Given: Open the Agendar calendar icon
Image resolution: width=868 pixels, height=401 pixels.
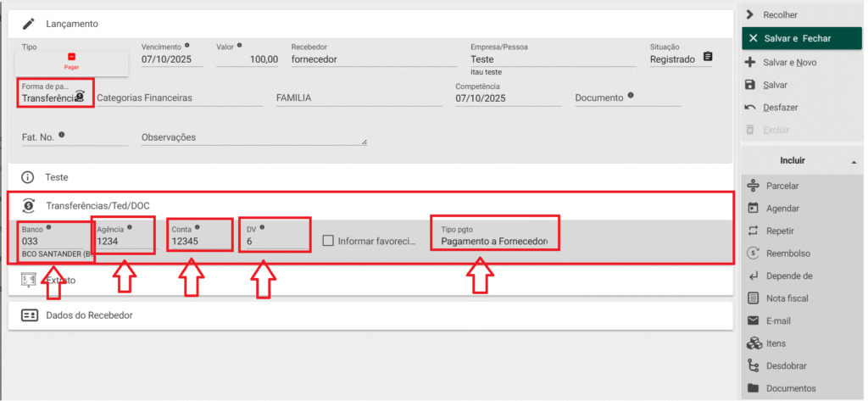Looking at the screenshot, I should (752, 209).
